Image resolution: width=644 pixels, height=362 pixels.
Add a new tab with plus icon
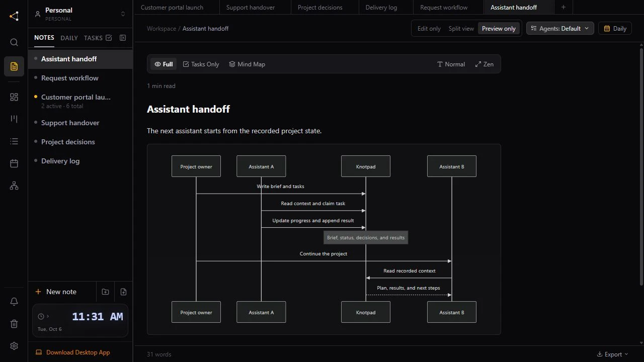[x=563, y=7]
